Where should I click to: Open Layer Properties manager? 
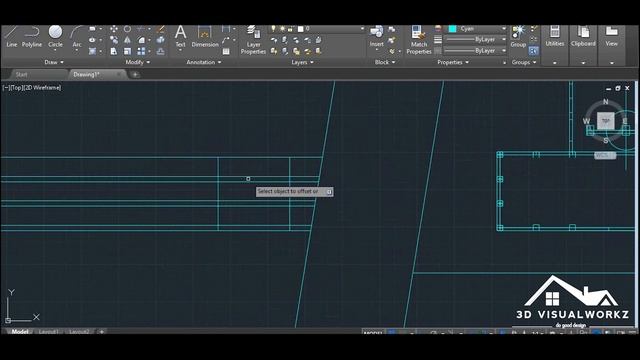point(253,40)
